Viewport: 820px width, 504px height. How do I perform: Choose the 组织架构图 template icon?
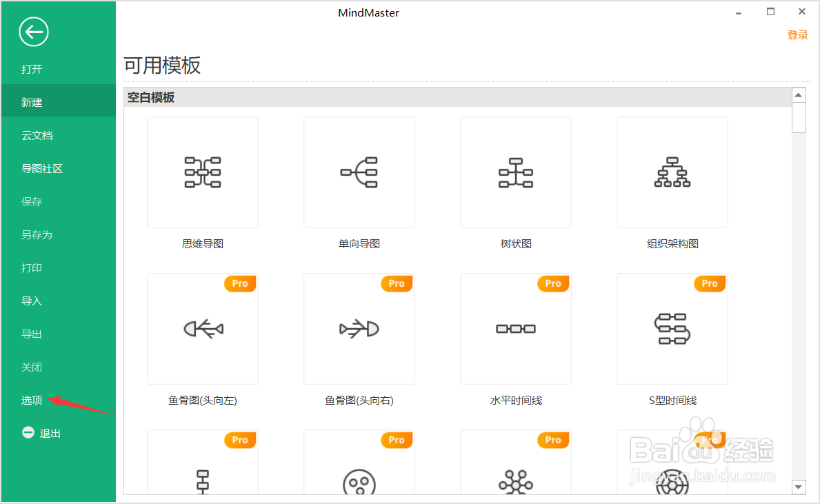coord(672,172)
